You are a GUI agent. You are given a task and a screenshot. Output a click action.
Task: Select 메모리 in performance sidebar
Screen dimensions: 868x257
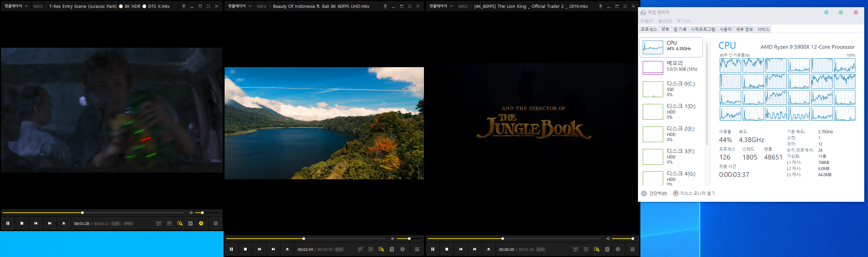point(671,67)
